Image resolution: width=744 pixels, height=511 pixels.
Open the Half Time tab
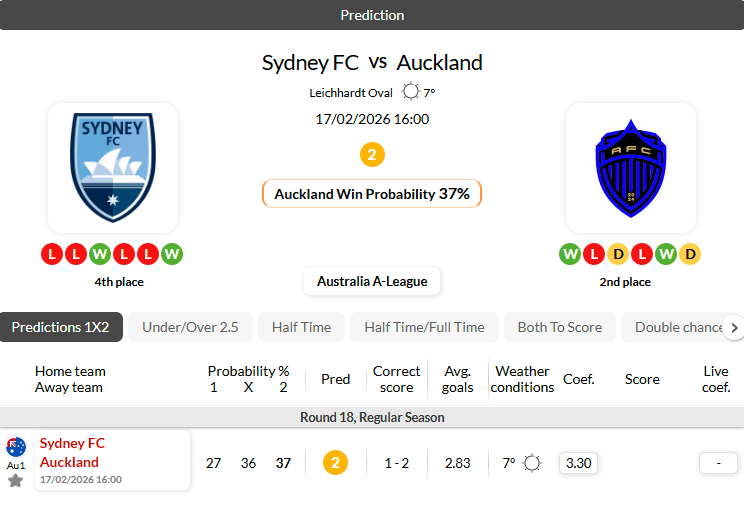coord(301,327)
